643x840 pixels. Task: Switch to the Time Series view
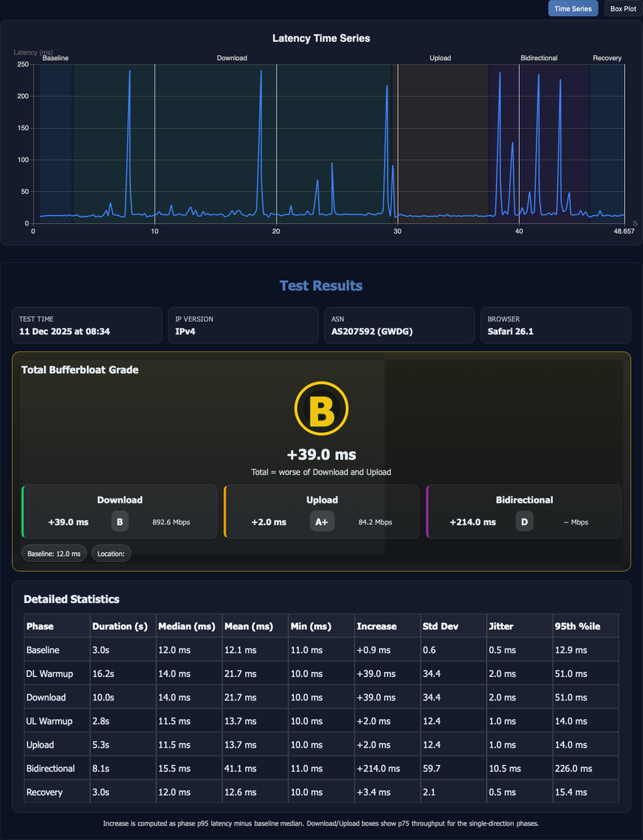(573, 8)
